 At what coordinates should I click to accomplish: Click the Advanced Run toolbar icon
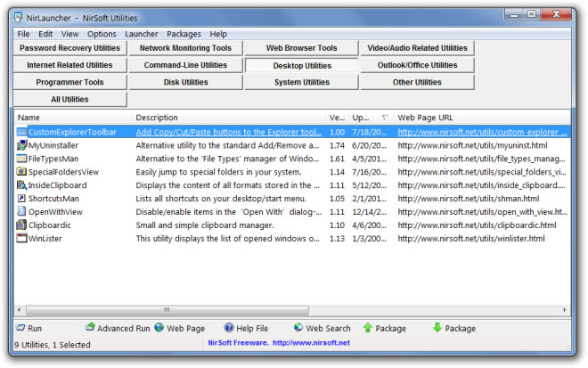tap(90, 327)
